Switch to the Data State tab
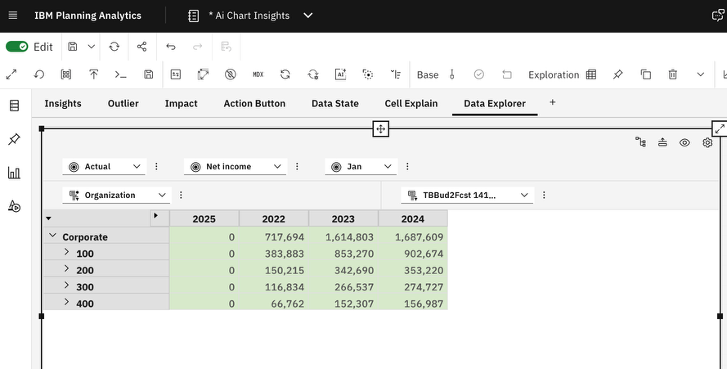Viewport: 728px width, 370px height. point(335,104)
